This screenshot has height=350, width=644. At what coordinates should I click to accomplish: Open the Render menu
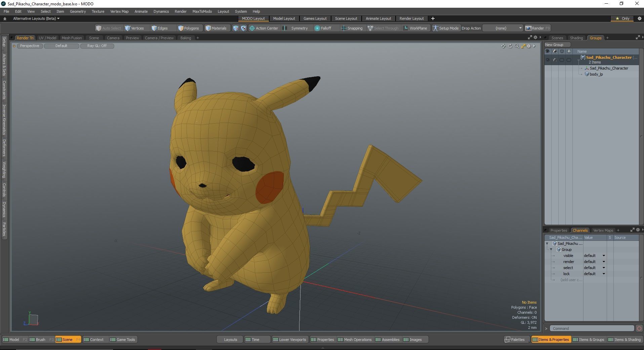point(180,11)
